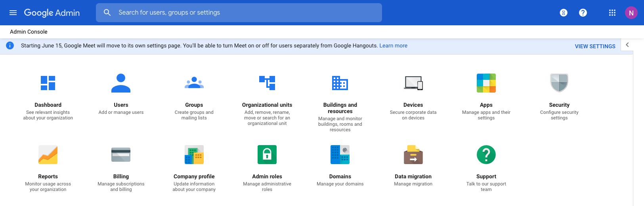Open the Company profile icon
644x206 pixels.
tap(194, 155)
